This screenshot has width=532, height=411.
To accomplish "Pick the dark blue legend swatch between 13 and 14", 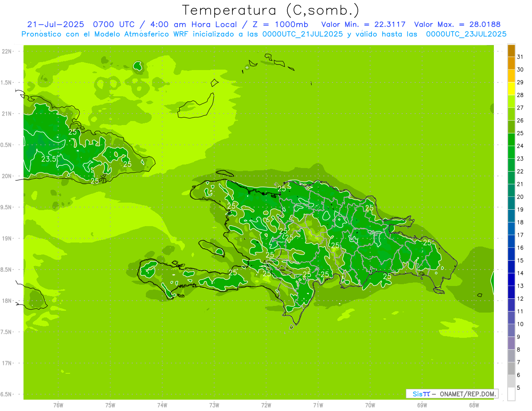I will pyautogui.click(x=511, y=279).
